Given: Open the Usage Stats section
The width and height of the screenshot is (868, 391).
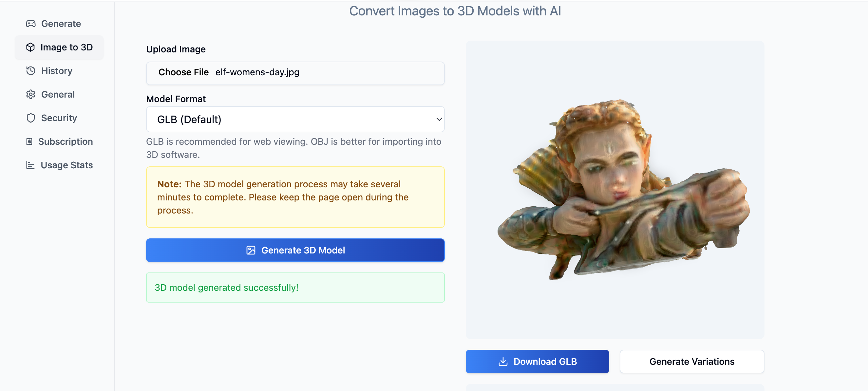Looking at the screenshot, I should [66, 165].
